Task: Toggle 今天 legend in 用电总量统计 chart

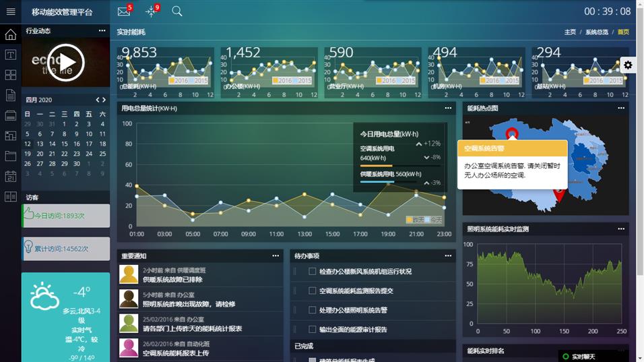Action: 433,220
